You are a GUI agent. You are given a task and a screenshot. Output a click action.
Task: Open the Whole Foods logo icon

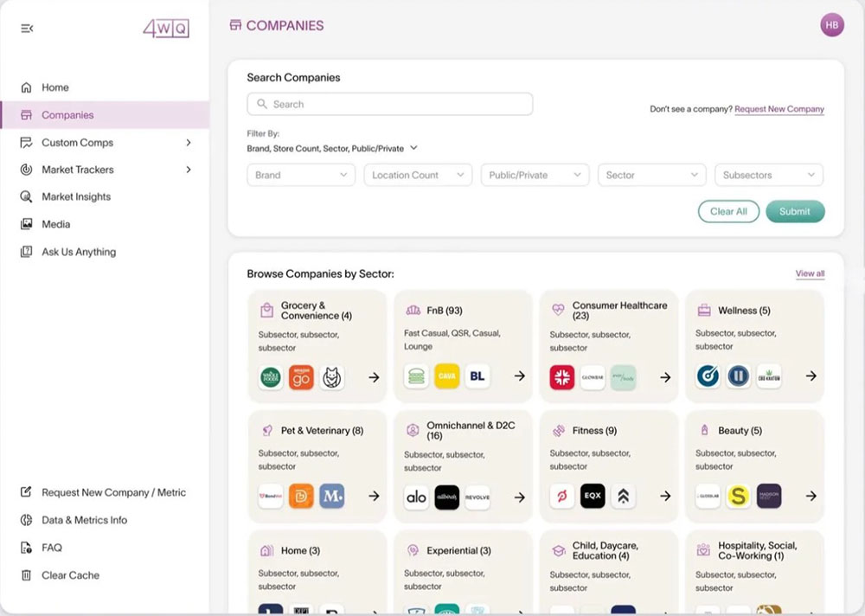click(x=271, y=377)
